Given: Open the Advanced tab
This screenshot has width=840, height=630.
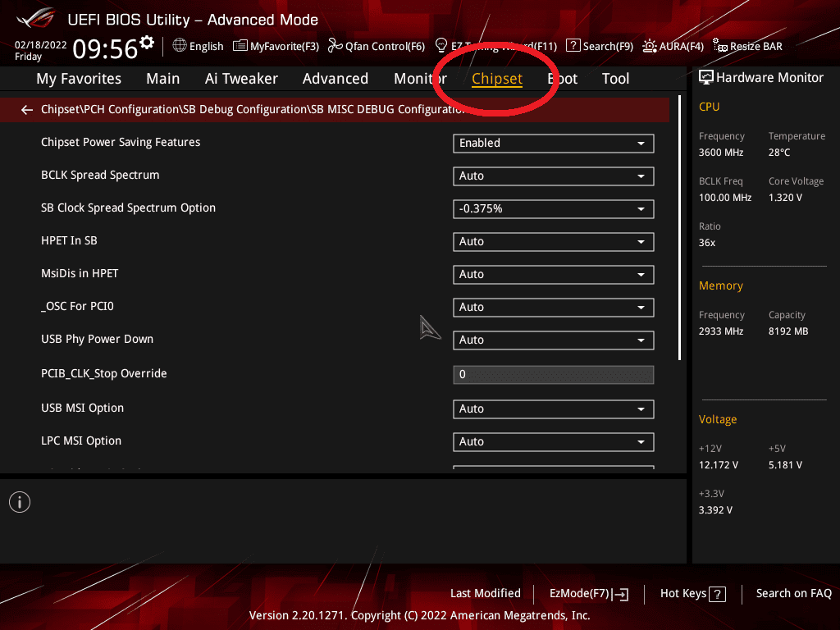Looking at the screenshot, I should click(336, 79).
